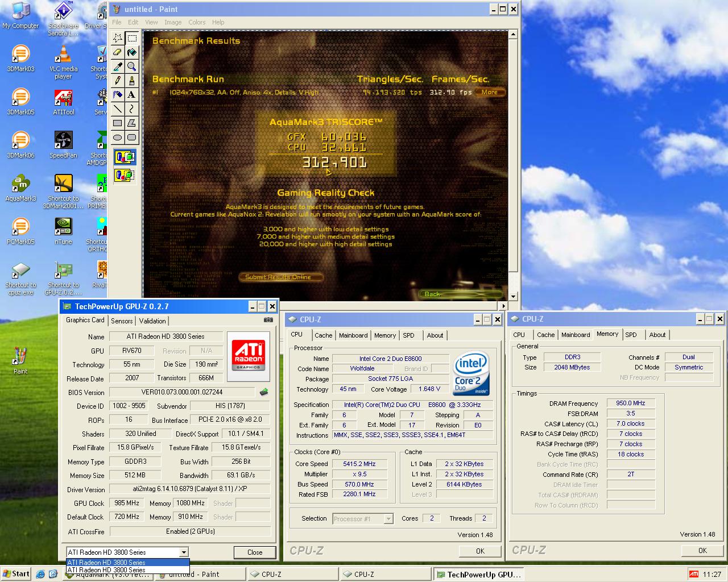Enable opaque selection mode in Paint
Screen dimensions: 728x582
coord(125,157)
